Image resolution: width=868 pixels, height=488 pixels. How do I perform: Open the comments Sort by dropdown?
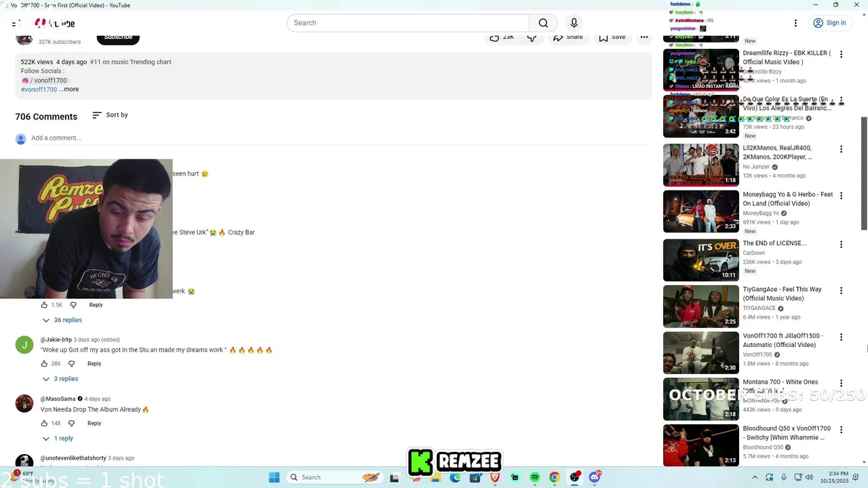click(x=110, y=115)
